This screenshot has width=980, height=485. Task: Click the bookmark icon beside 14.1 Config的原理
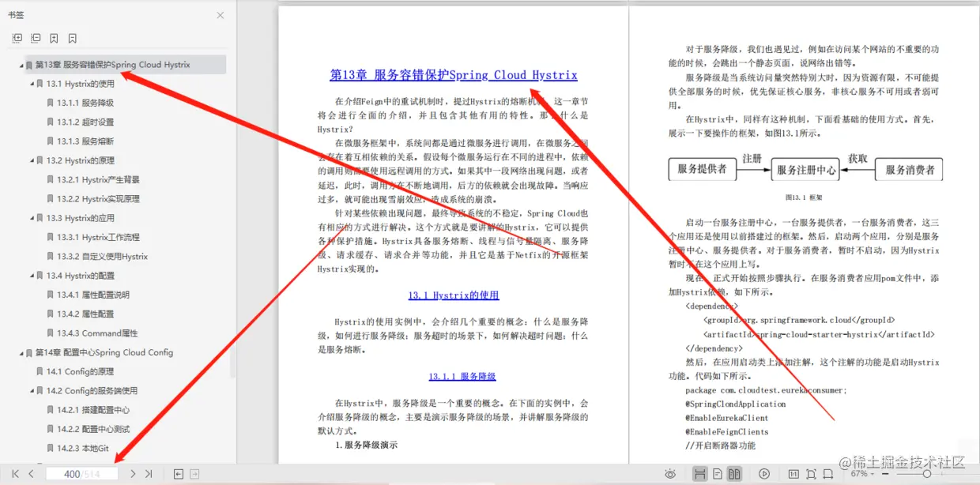40,371
